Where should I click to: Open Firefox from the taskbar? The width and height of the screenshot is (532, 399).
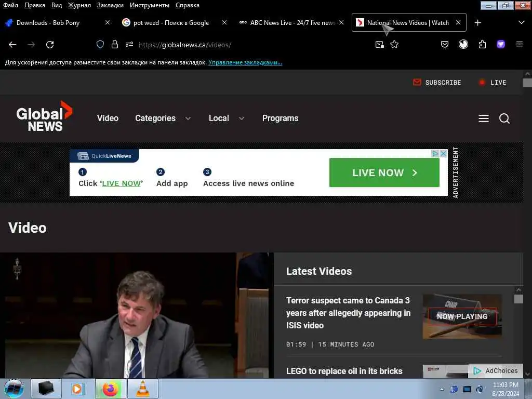coord(110,389)
